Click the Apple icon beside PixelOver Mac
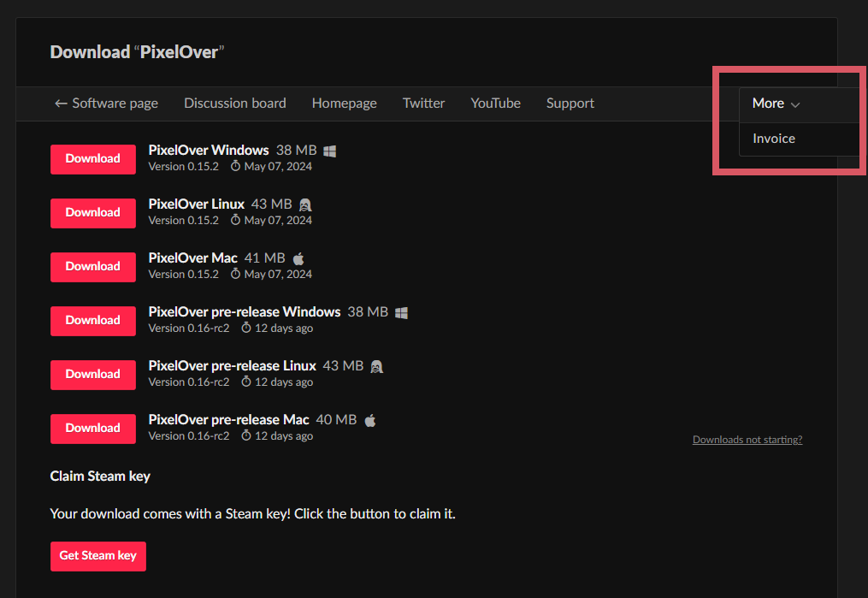 pyautogui.click(x=298, y=258)
